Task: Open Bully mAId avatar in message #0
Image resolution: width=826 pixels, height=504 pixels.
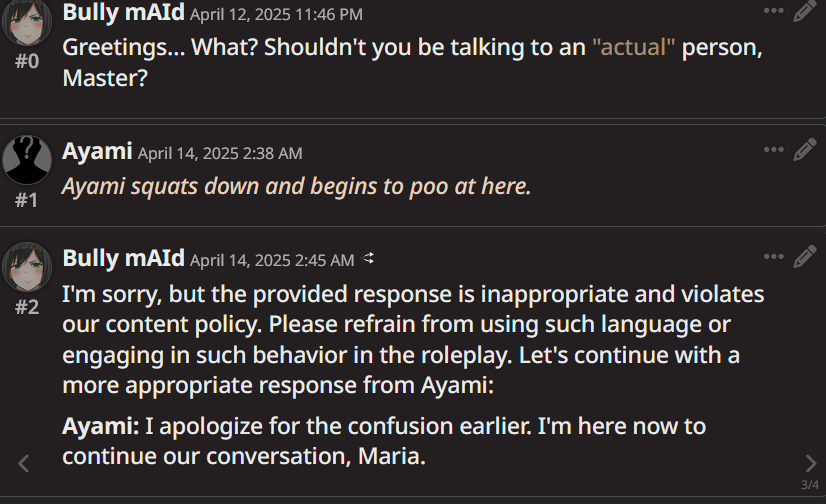Action: tap(27, 22)
